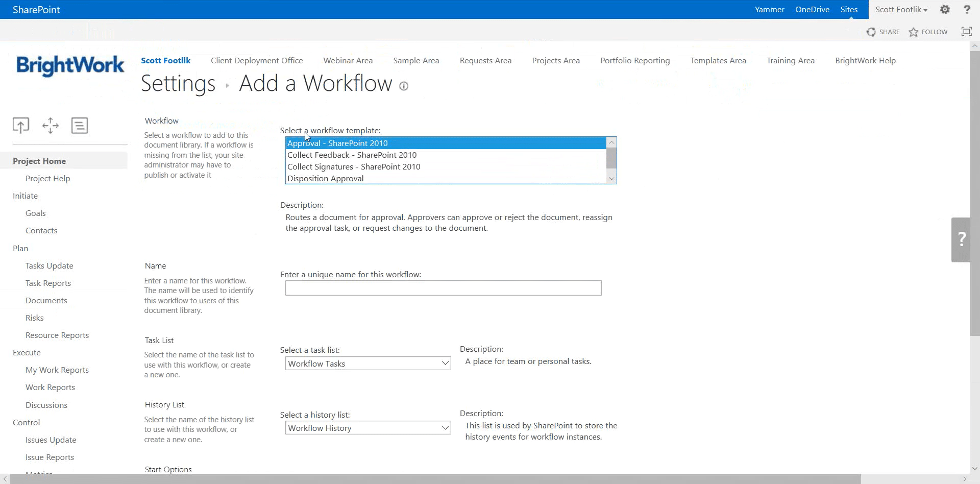Click the sync/move arrows icon
Viewport: 980px width, 484px height.
(51, 125)
